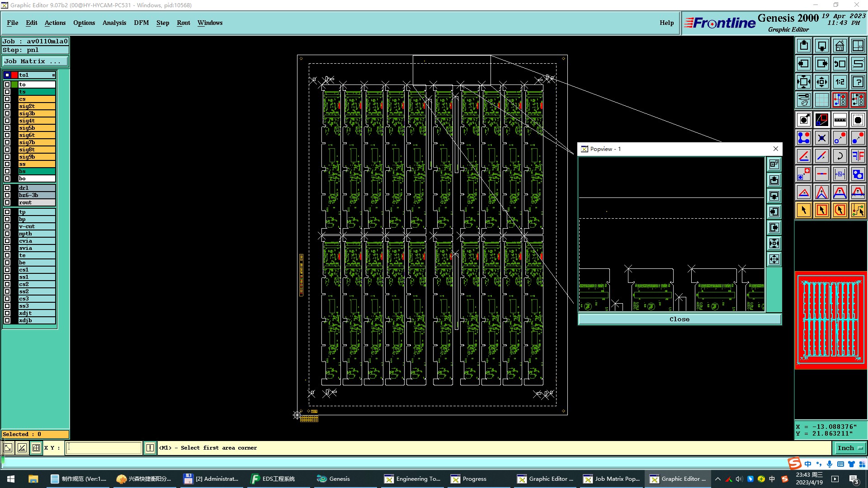Select the net selection arrow icon
This screenshot has height=488, width=868.
click(858, 210)
